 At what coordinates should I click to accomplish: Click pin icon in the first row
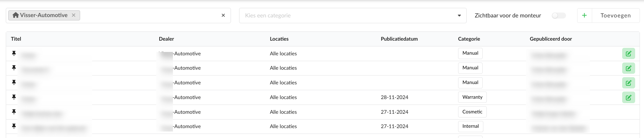14,53
